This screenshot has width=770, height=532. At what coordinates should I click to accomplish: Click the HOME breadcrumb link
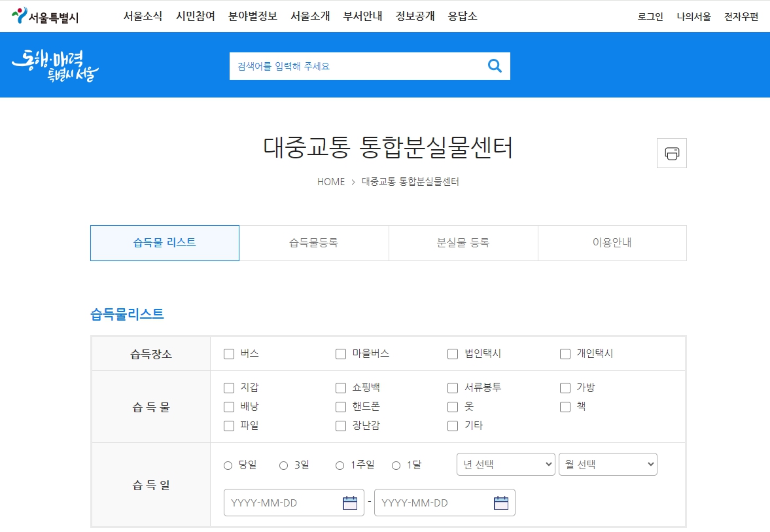pos(331,182)
